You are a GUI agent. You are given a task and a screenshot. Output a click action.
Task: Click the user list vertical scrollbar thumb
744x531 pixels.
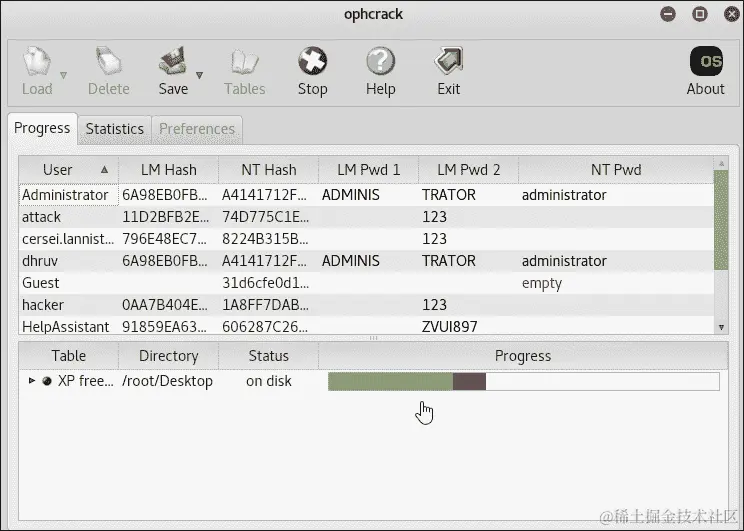click(721, 220)
